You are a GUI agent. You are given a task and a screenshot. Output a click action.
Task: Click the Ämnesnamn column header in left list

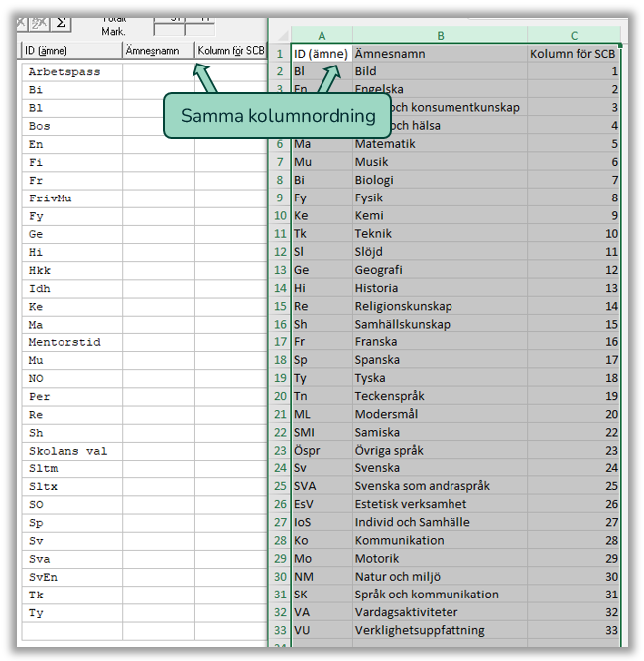(x=158, y=50)
